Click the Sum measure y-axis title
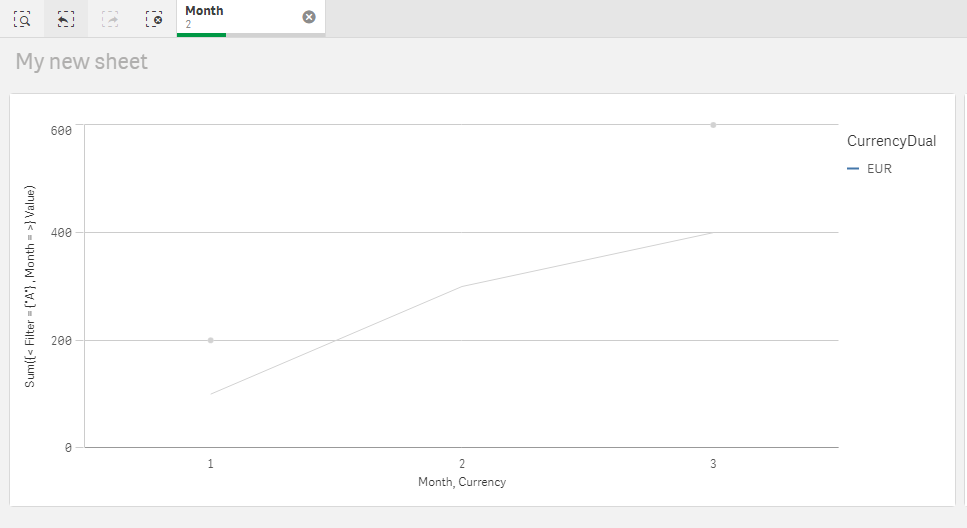967x528 pixels. click(30, 286)
